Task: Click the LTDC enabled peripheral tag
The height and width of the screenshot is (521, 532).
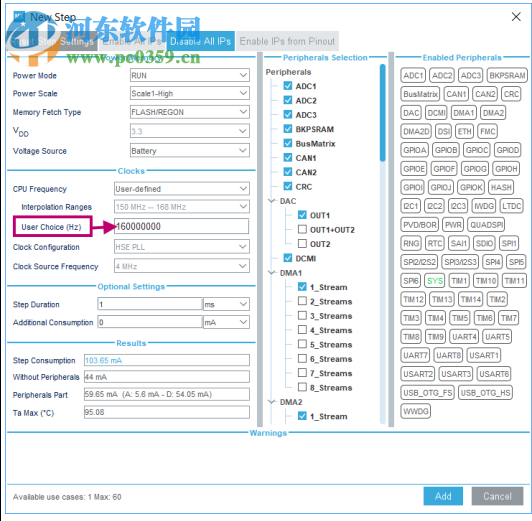Action: pyautogui.click(x=511, y=206)
